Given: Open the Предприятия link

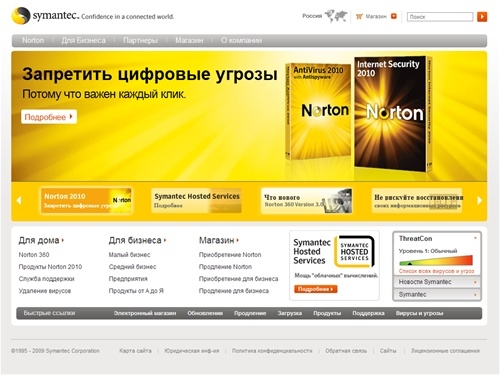Looking at the screenshot, I should (x=128, y=279).
